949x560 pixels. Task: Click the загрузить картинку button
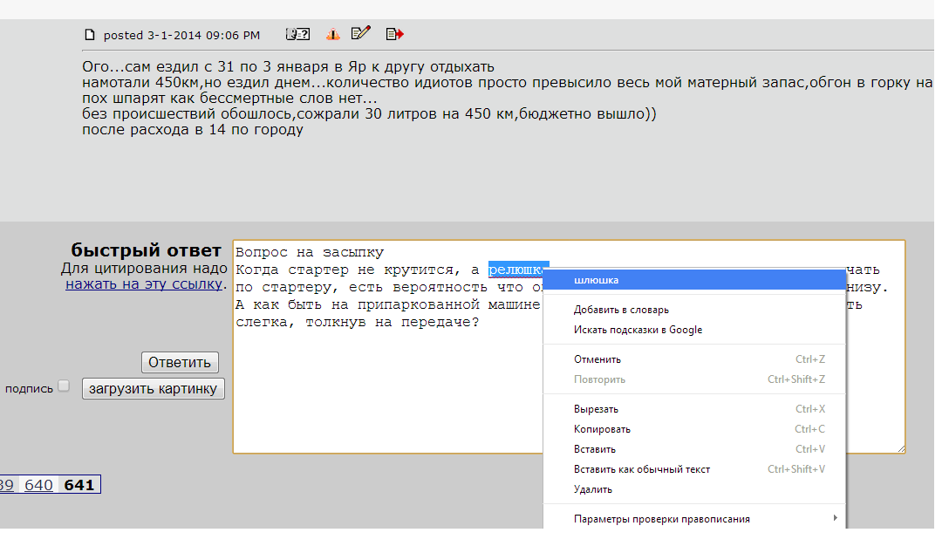click(x=154, y=389)
